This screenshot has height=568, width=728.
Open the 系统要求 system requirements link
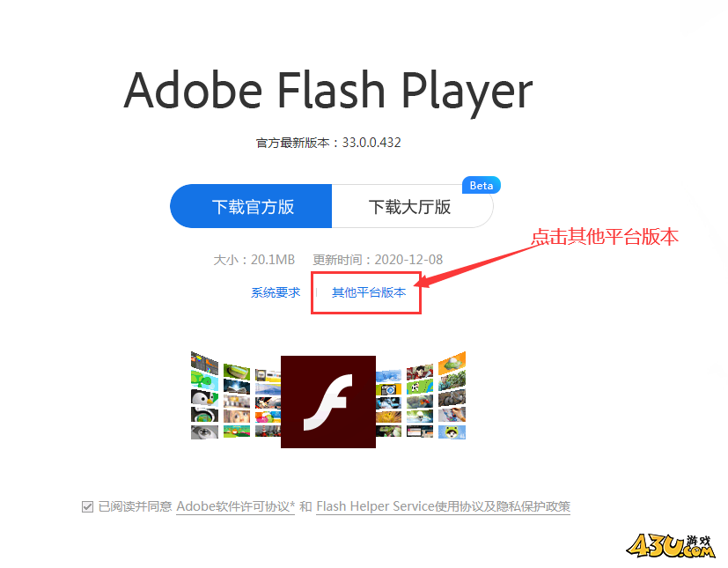pyautogui.click(x=276, y=292)
